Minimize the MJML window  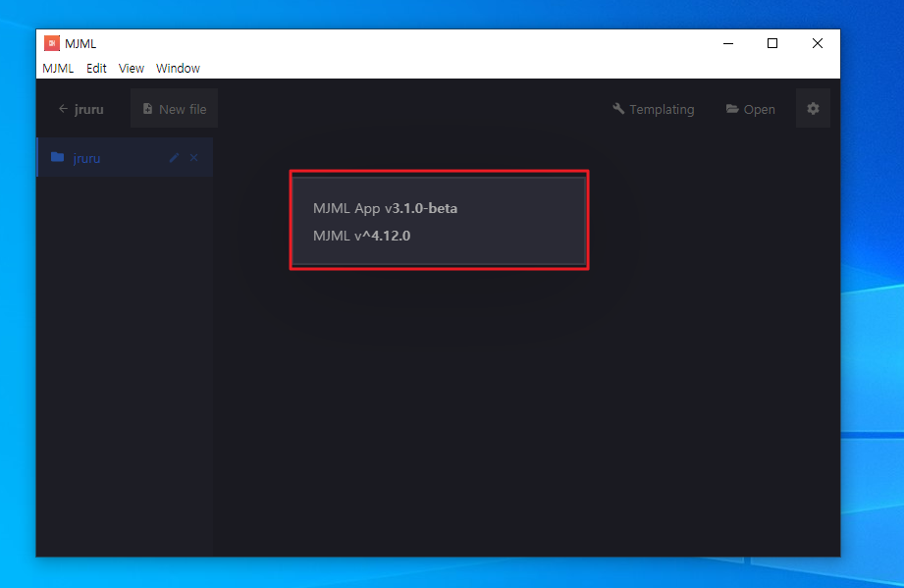pyautogui.click(x=728, y=43)
